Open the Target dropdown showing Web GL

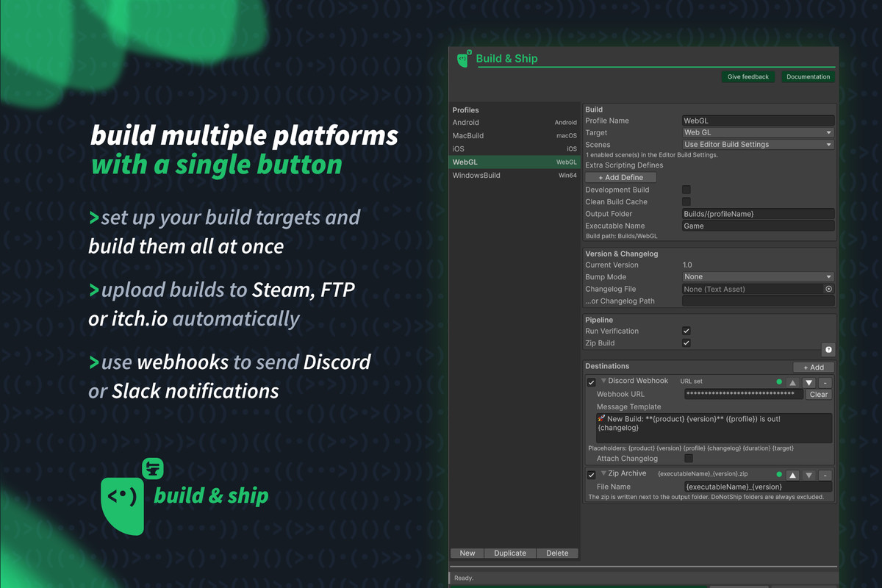click(759, 132)
